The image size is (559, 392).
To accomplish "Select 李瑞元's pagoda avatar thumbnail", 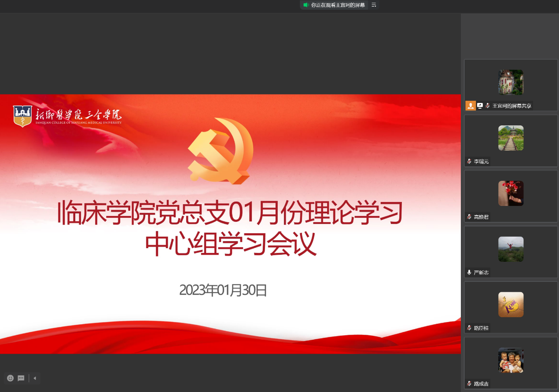I will pyautogui.click(x=511, y=138).
